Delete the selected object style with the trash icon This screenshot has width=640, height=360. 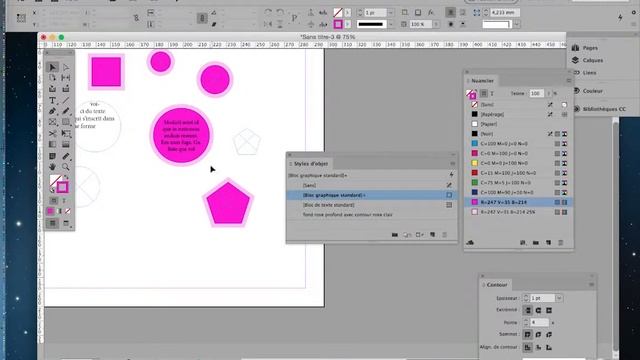tap(444, 235)
